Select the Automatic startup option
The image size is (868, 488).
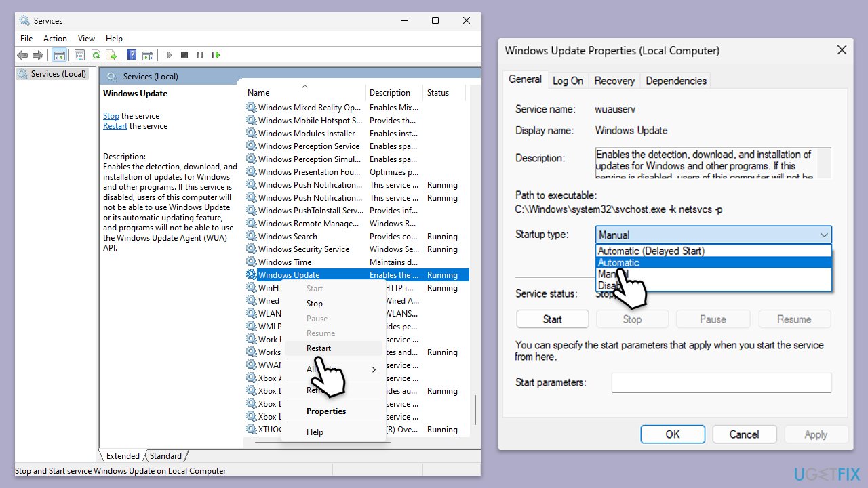tap(713, 263)
